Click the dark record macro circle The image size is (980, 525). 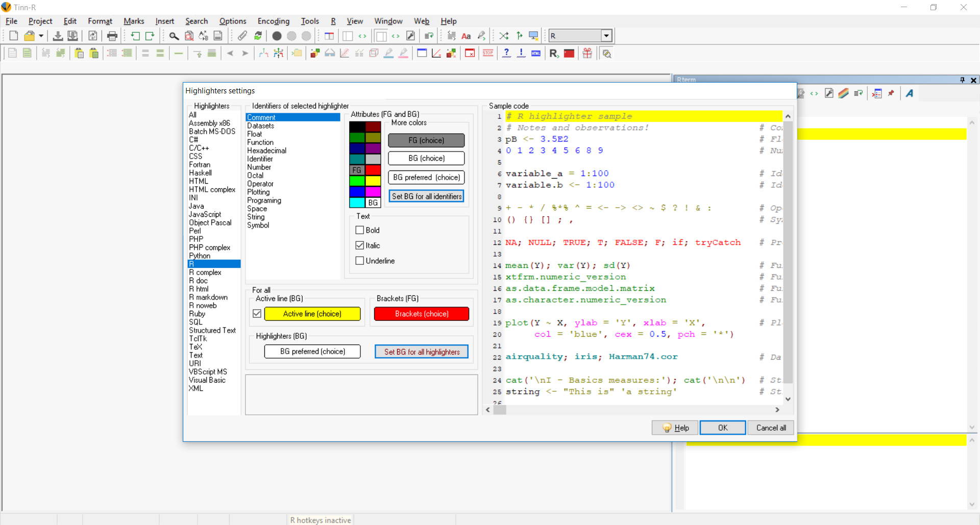pos(277,36)
